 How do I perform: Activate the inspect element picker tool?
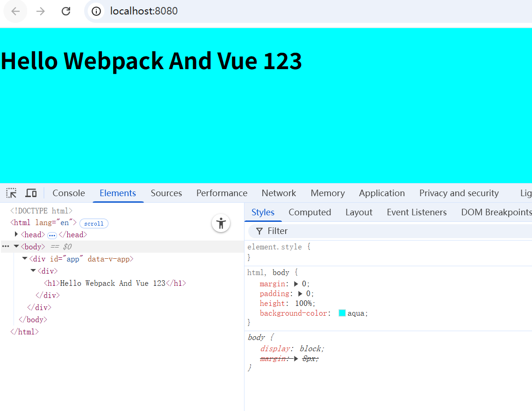[11, 193]
